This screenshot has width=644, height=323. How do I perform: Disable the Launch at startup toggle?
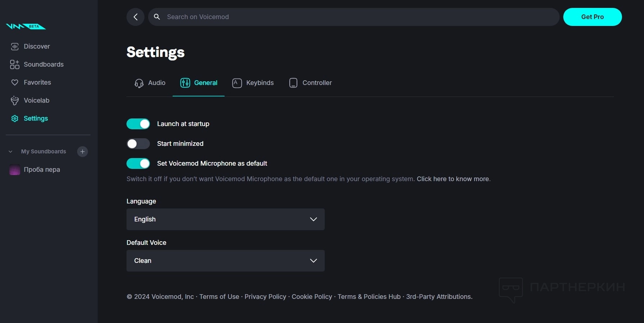[138, 124]
